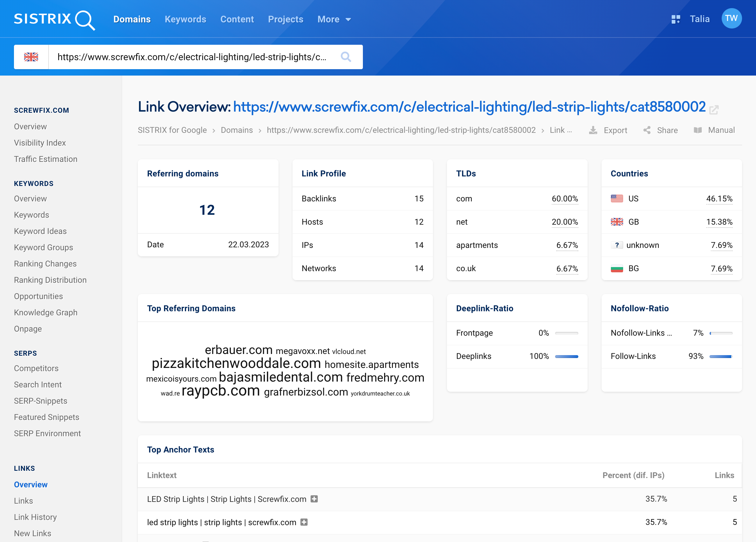Open the UK flag country selector
The image size is (756, 542).
coord(31,57)
